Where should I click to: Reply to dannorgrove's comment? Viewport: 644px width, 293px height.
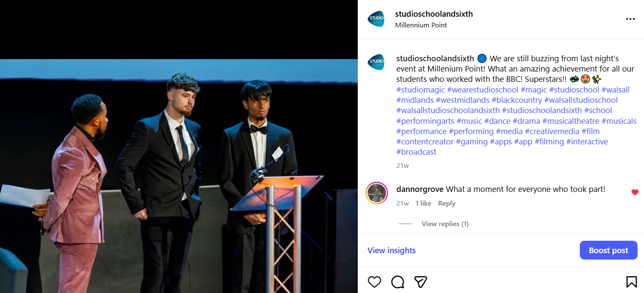pyautogui.click(x=446, y=203)
